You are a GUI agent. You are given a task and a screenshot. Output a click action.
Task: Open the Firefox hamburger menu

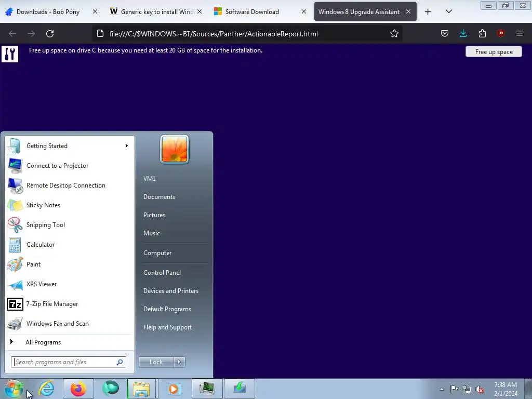pyautogui.click(x=519, y=33)
